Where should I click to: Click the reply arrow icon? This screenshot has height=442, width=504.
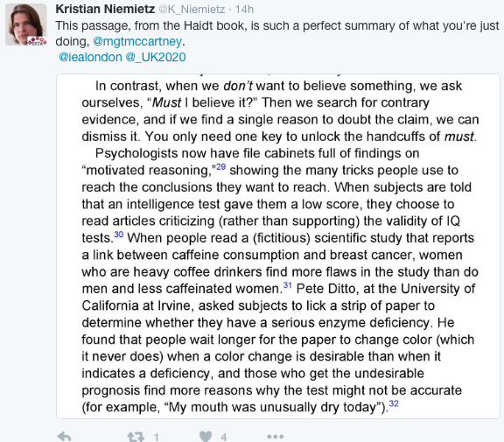pos(64,437)
